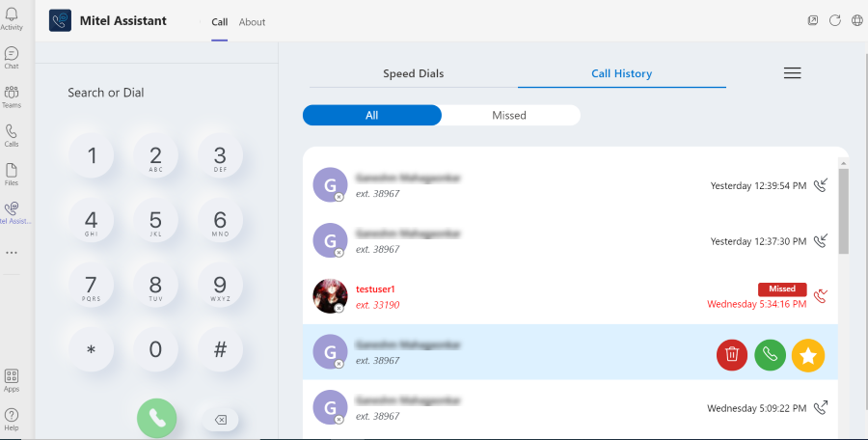Viewport: 868px width, 440px height.
Task: Click the red delete call entry icon
Action: tap(732, 355)
